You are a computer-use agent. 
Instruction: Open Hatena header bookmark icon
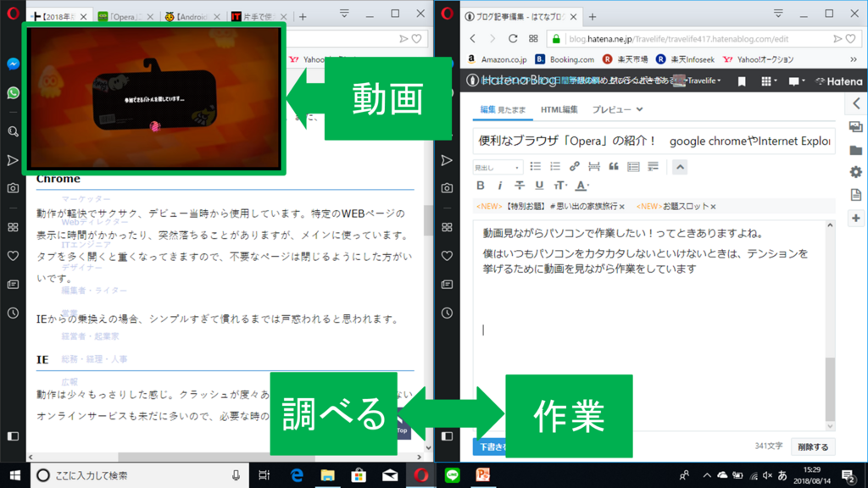(x=742, y=81)
